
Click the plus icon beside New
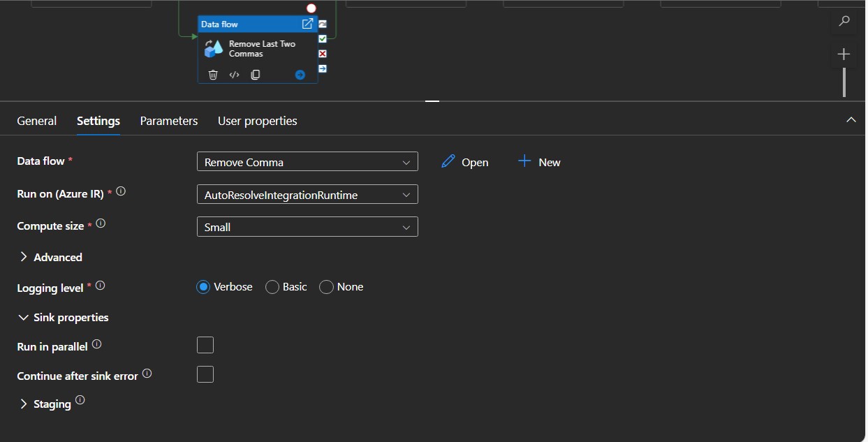pos(524,161)
